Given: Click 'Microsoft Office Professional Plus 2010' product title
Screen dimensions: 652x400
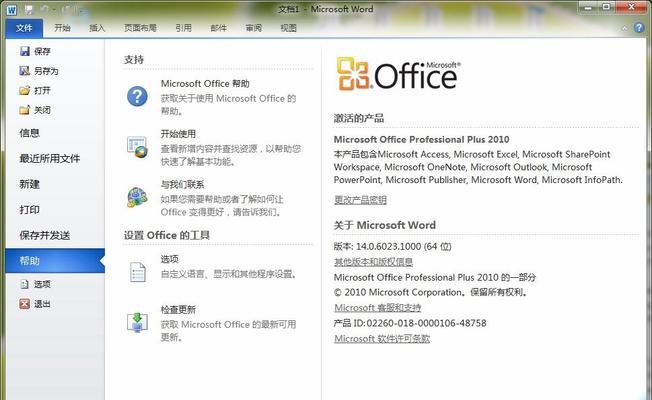Looking at the screenshot, I should [421, 139].
